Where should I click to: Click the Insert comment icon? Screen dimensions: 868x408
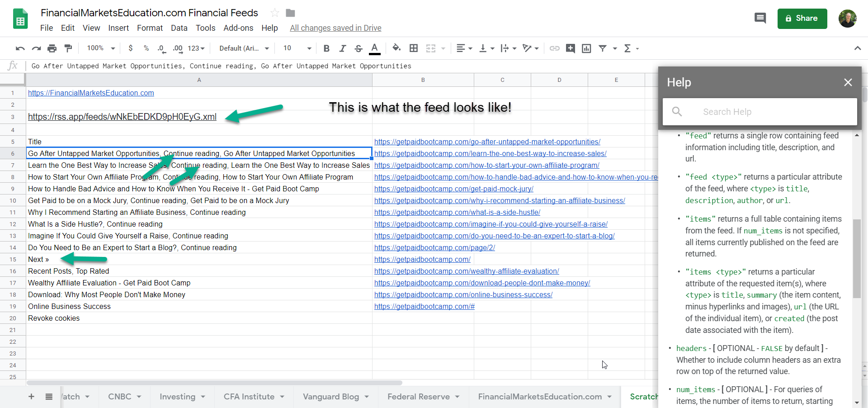click(571, 48)
